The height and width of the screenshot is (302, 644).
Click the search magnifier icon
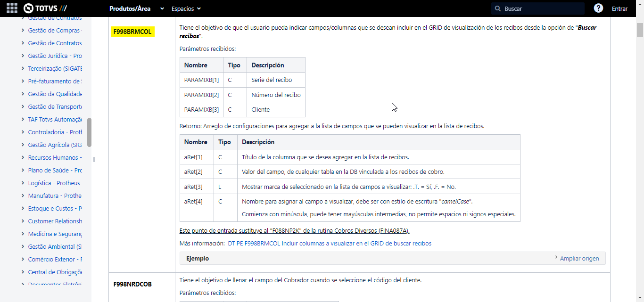(498, 8)
